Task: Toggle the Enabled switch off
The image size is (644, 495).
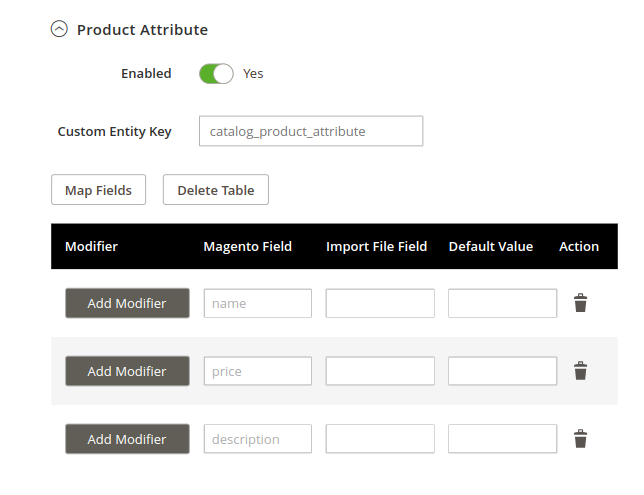Action: [216, 74]
